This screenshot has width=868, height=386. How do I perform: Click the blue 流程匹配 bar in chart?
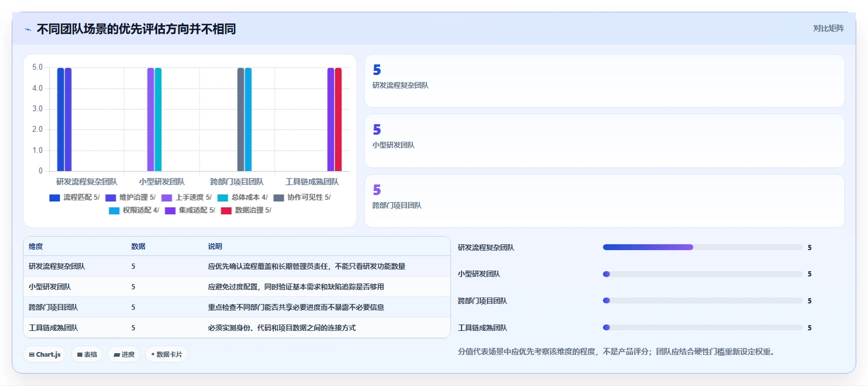pyautogui.click(x=60, y=119)
